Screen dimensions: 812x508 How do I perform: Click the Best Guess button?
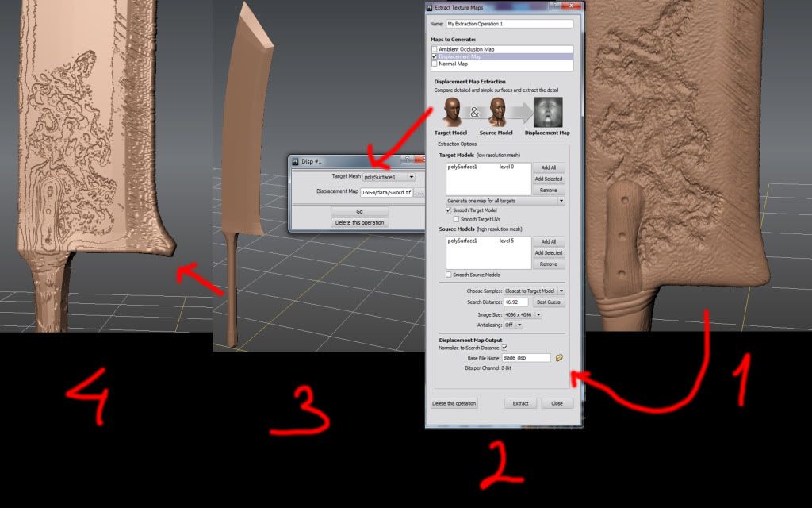[x=548, y=302]
